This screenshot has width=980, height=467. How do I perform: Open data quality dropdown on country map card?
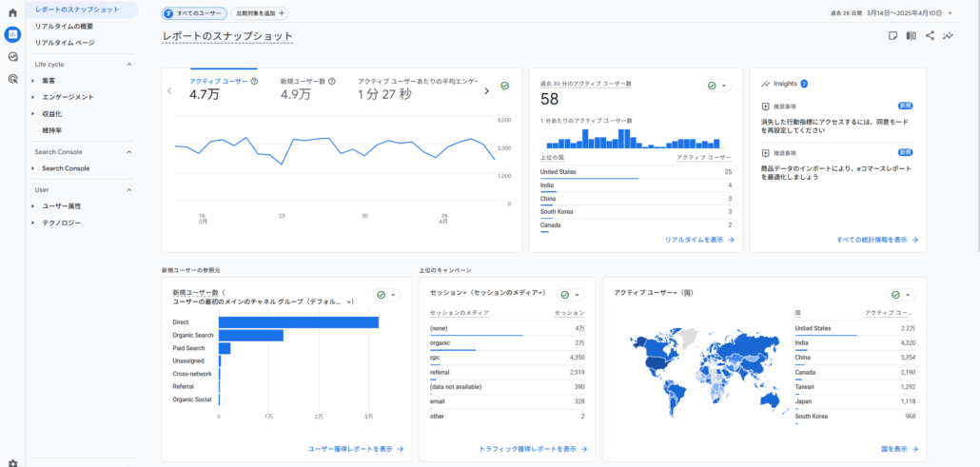901,295
